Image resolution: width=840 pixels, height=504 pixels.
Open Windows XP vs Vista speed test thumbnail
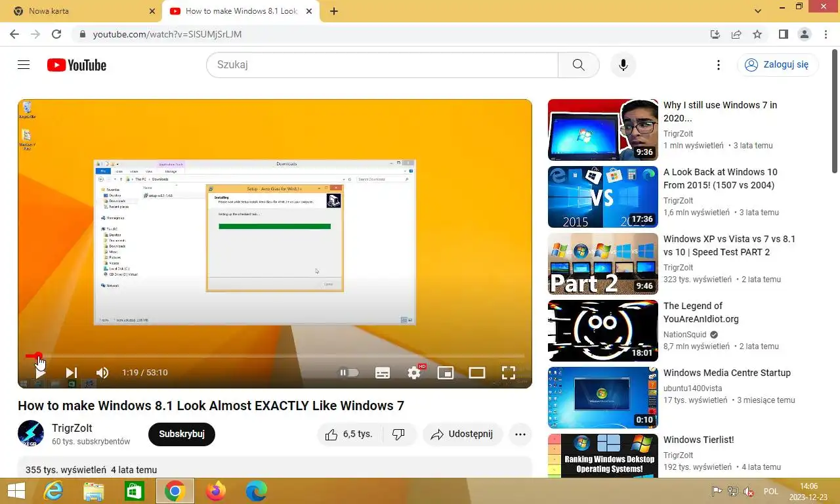click(603, 264)
